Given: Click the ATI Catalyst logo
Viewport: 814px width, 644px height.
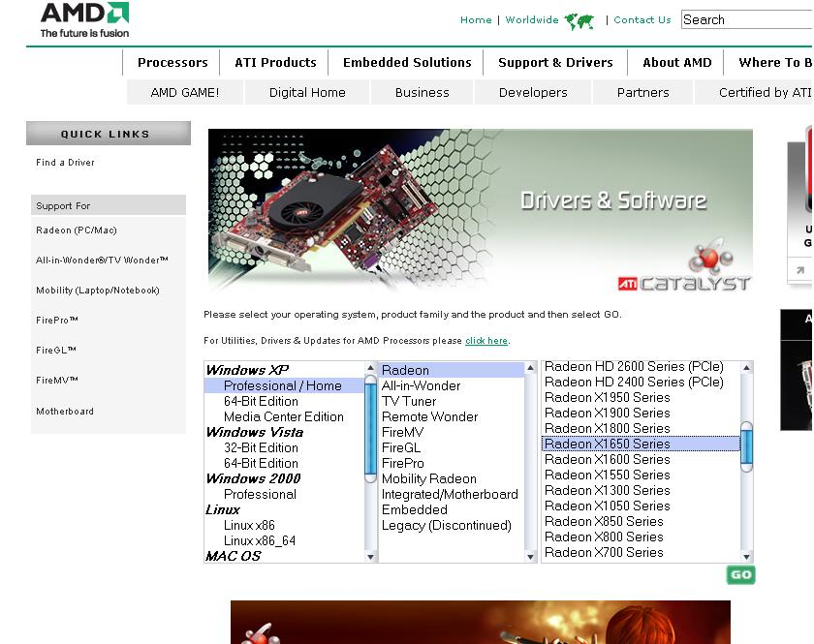Looking at the screenshot, I should click(685, 283).
